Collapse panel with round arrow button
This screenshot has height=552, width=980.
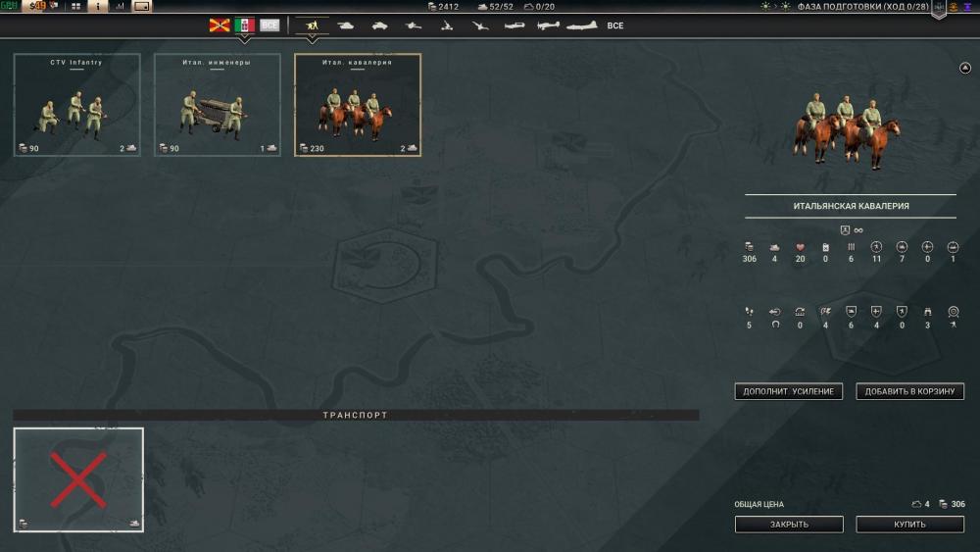coord(964,68)
